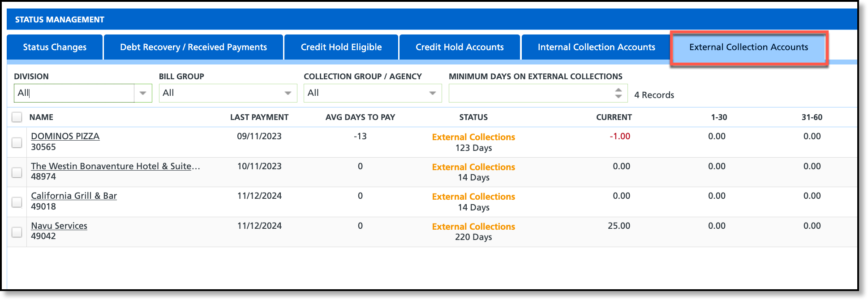Click the 25.00 current balance value
The width and height of the screenshot is (868, 300).
pos(619,226)
